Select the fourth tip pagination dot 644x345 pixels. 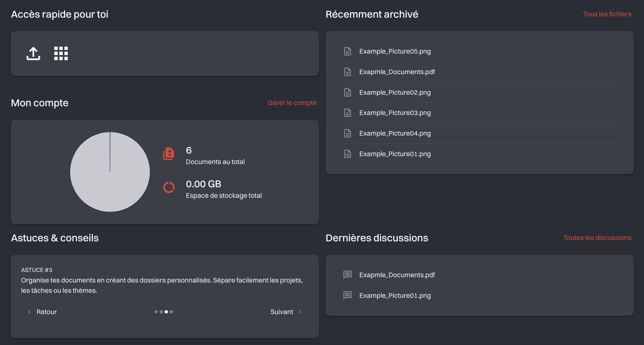click(171, 312)
